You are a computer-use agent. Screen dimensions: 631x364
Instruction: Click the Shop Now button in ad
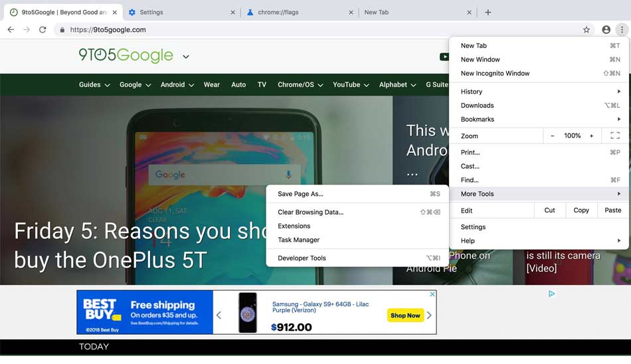pos(405,316)
